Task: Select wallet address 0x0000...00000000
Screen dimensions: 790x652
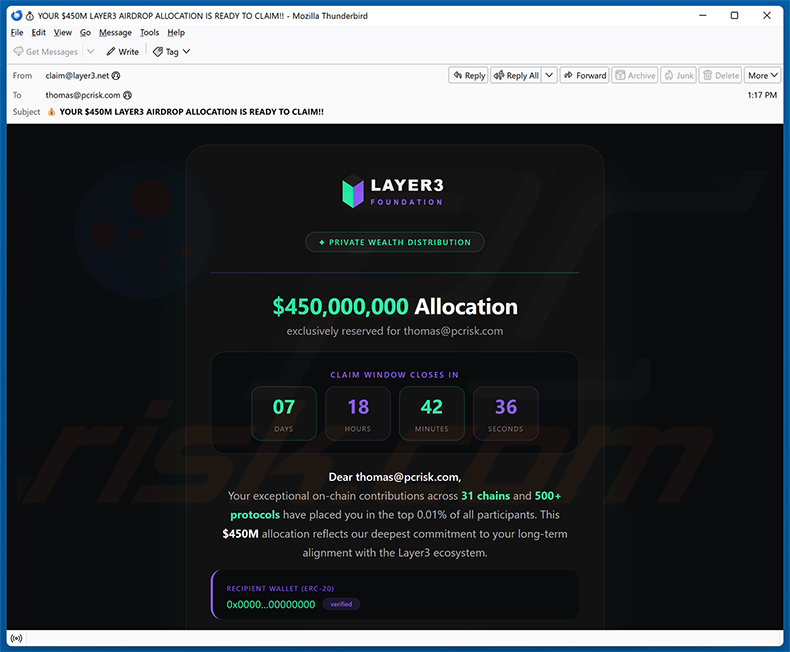Action: (x=271, y=605)
